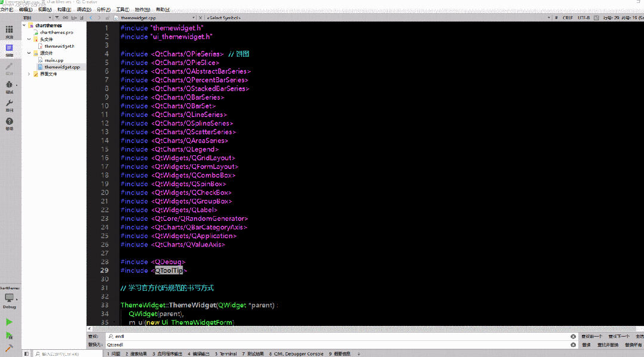Click the hash symbol in editor toolbar
Viewport: 644px width, 357px height.
(x=556, y=18)
